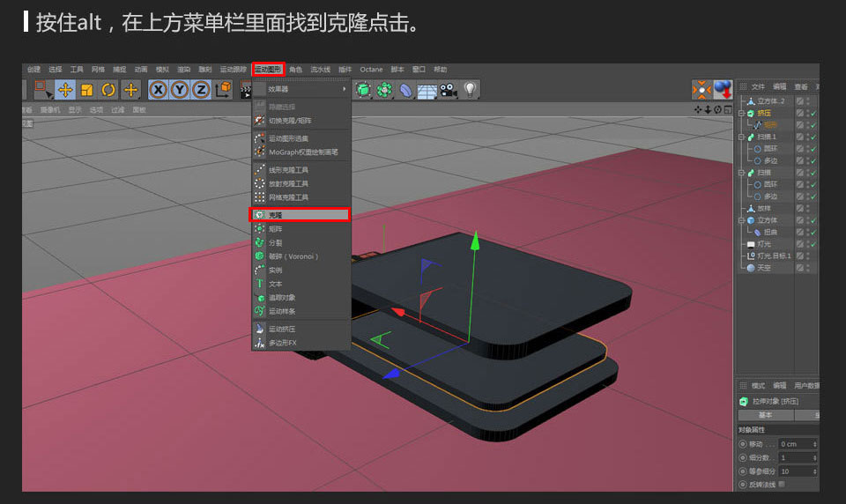Toggle the green checkmark for 灯光
The image size is (846, 504).
click(x=813, y=244)
